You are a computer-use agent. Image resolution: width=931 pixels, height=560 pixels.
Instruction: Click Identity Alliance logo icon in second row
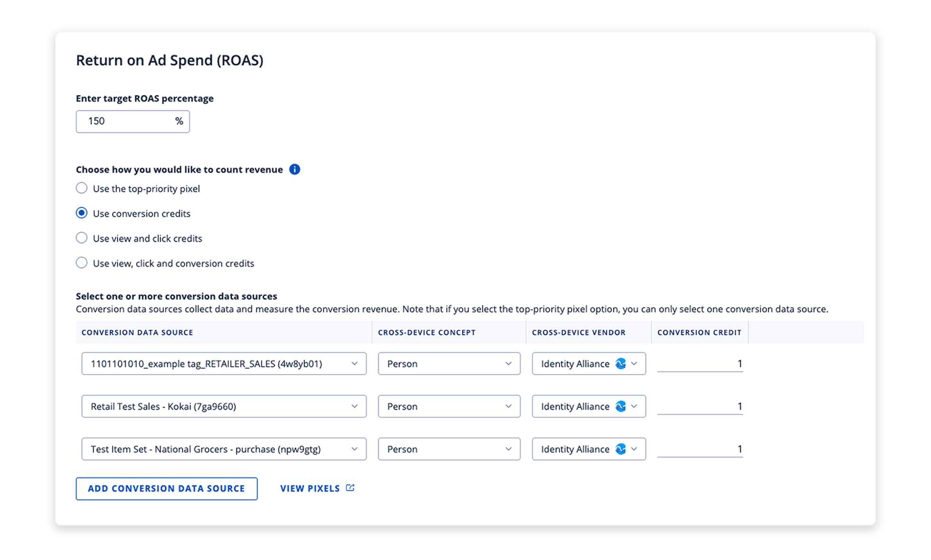coord(620,406)
